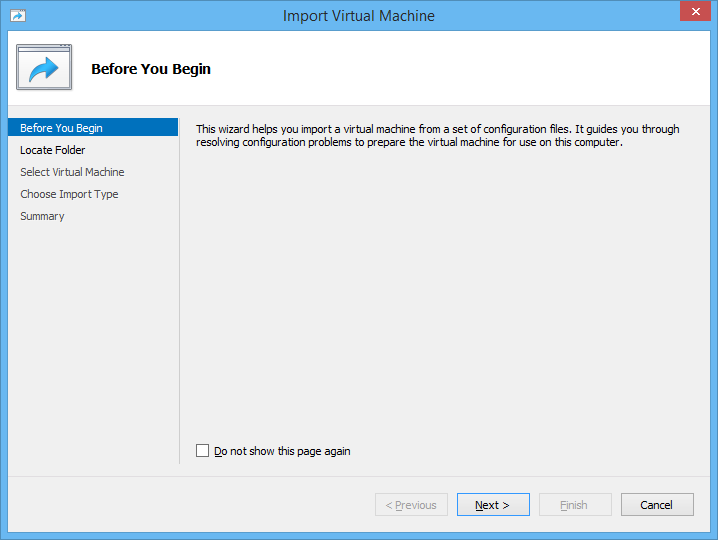Jump to the Summary step
This screenshot has height=540, width=718.
(42, 216)
